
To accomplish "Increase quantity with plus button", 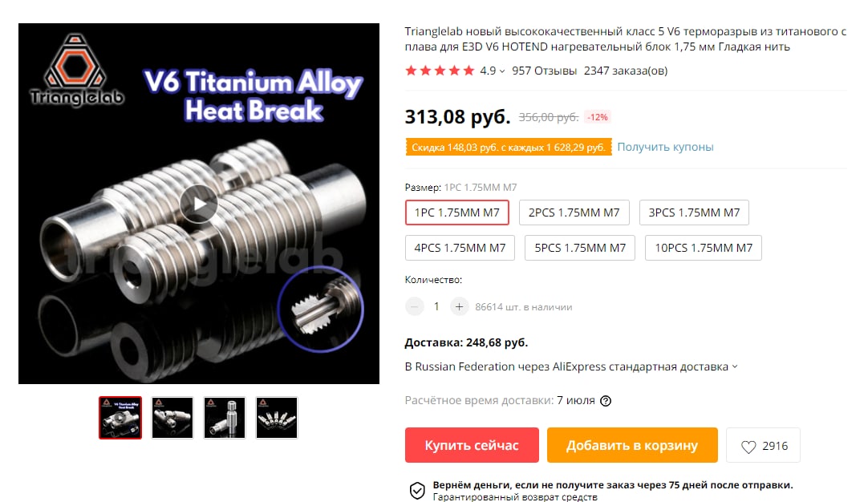I will [x=459, y=306].
